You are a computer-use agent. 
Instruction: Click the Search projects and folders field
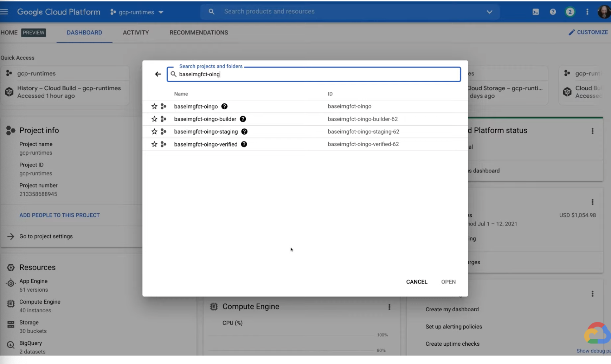[x=314, y=74]
